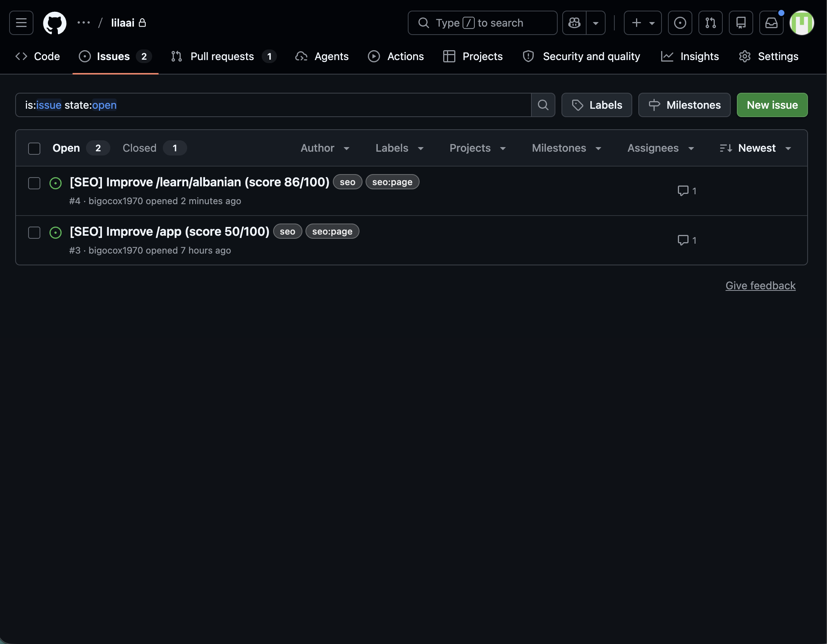Open the create new plus menu
Viewport: 827px width, 644px height.
[643, 23]
